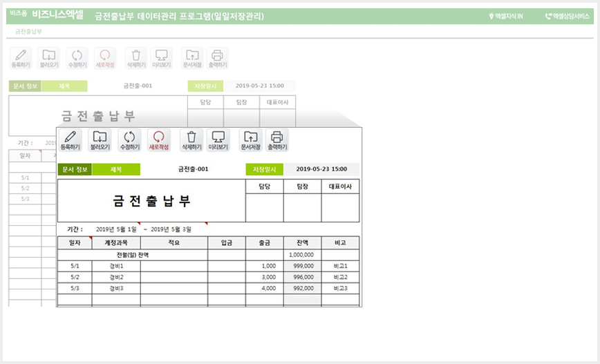Click faded 금전출-001 title in background sheet

tap(138, 86)
